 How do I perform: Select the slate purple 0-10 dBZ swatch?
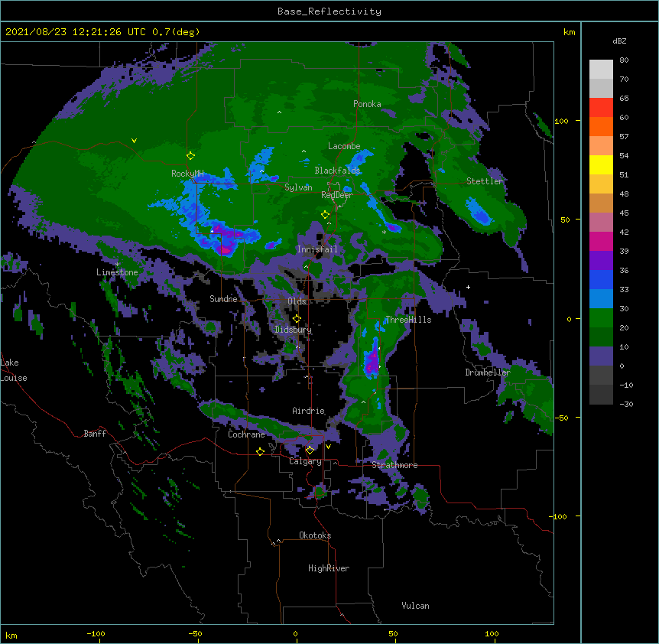tap(601, 356)
